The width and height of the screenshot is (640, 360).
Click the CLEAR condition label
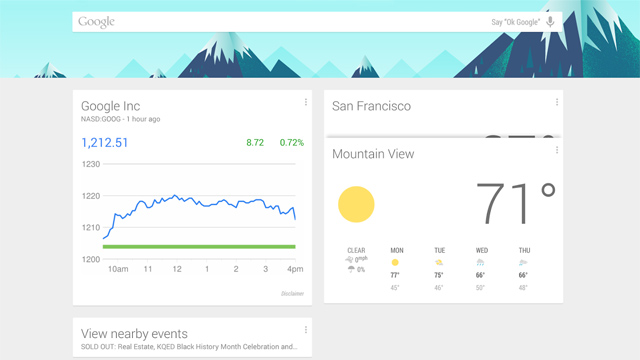(356, 250)
